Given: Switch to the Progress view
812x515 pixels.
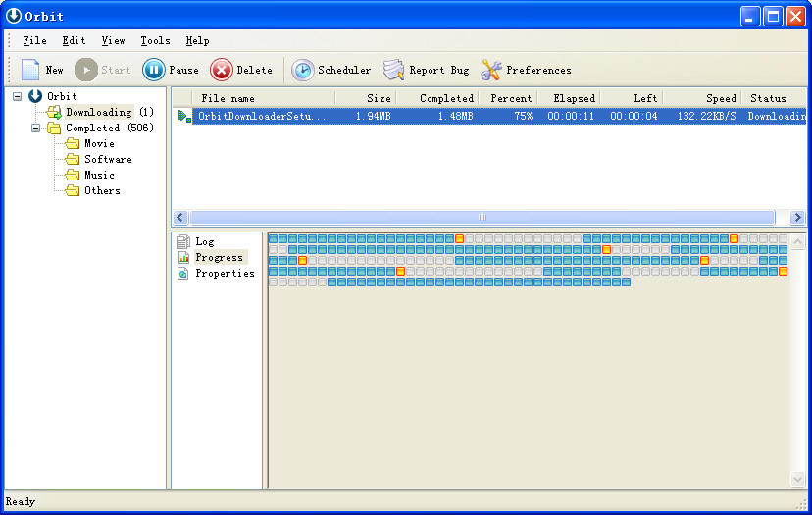Looking at the screenshot, I should [x=219, y=257].
